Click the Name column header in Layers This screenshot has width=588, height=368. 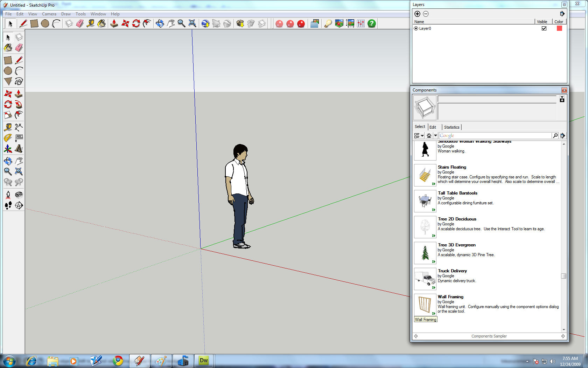tap(474, 22)
